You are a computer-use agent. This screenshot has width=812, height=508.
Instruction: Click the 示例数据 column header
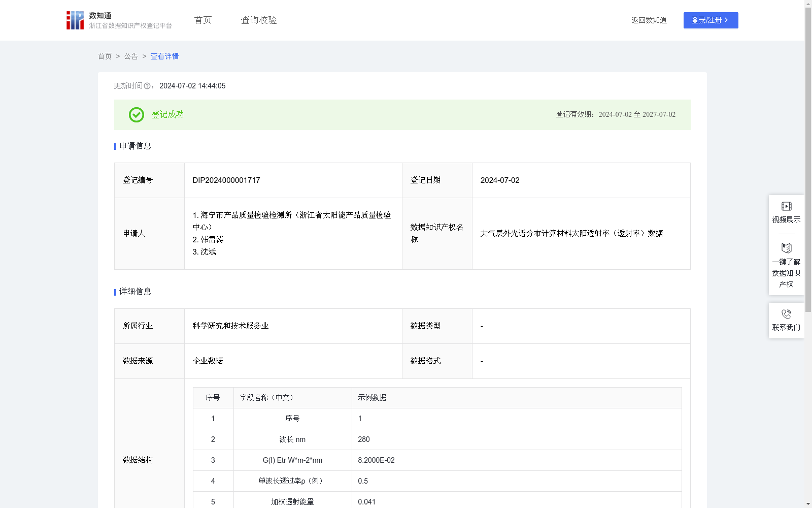[x=372, y=398]
